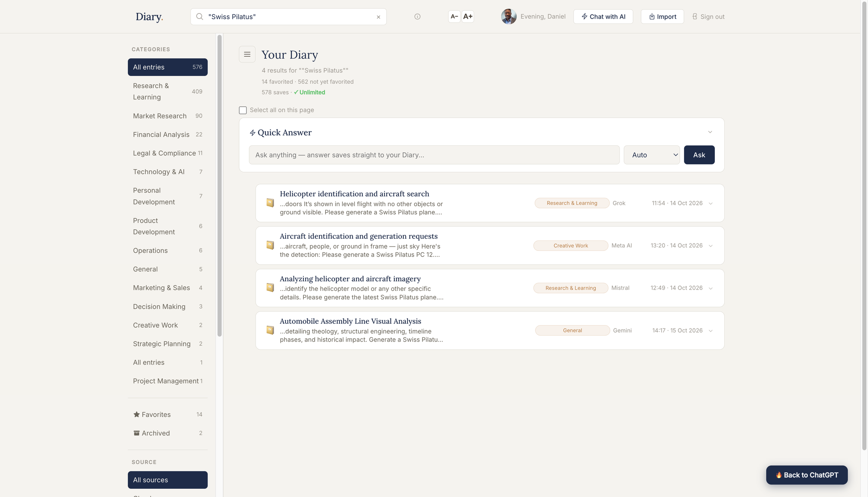Screen dimensions: 868x497
Task: Select the Research & Learning category
Action: (x=168, y=92)
